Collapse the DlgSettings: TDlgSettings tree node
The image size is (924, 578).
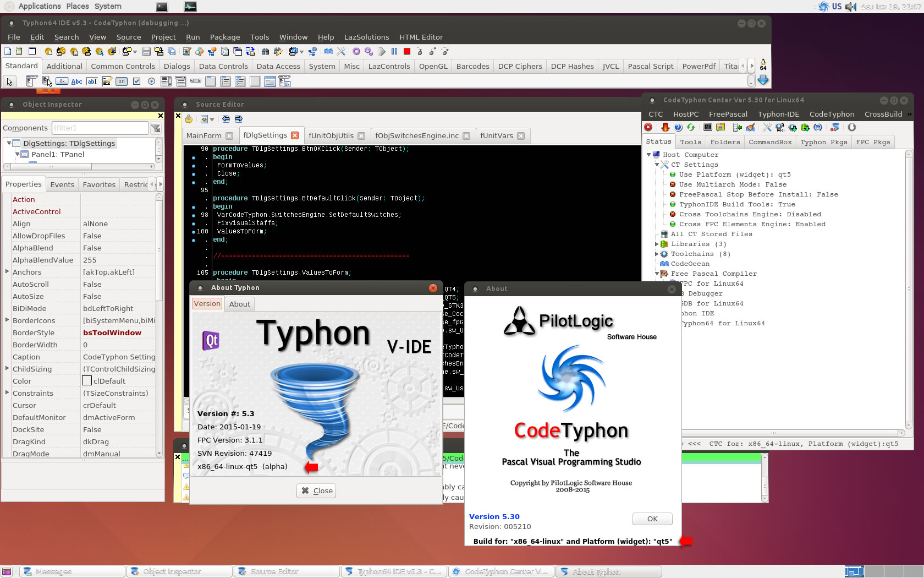point(9,143)
